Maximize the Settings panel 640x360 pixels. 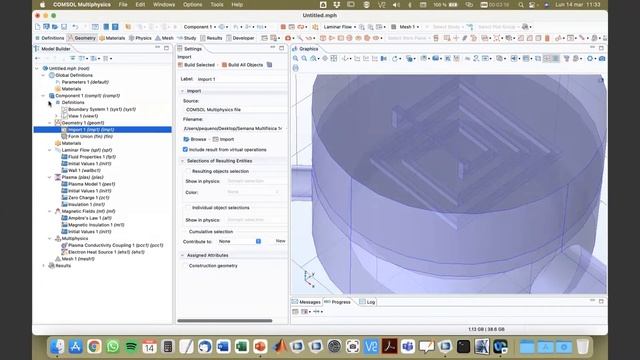pos(282,48)
